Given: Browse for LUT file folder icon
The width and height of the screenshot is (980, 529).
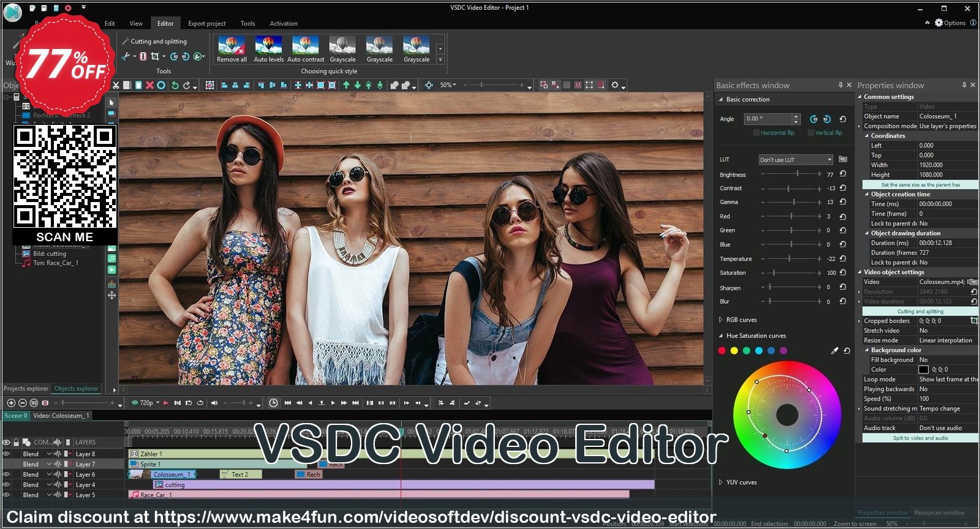Looking at the screenshot, I should (843, 159).
